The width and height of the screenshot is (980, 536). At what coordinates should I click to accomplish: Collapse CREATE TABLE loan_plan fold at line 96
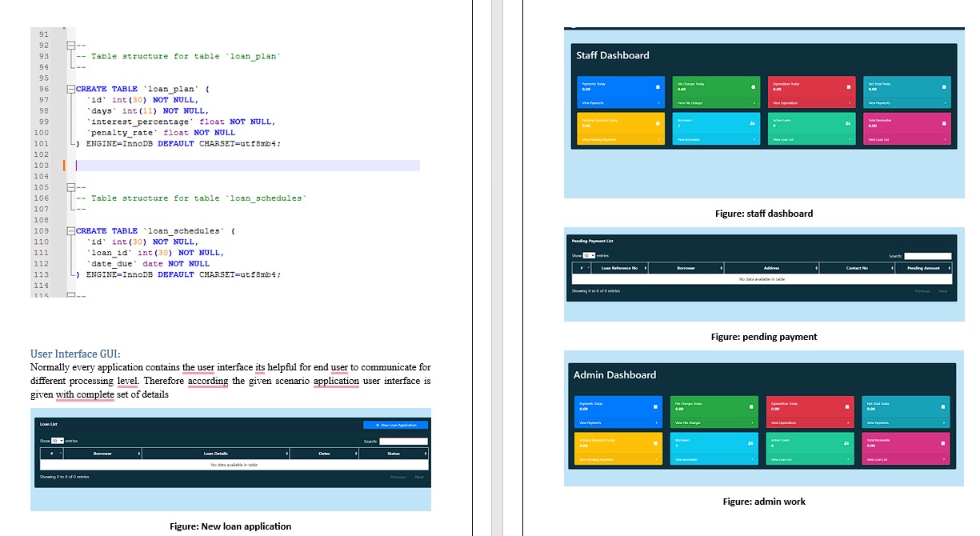tap(70, 89)
